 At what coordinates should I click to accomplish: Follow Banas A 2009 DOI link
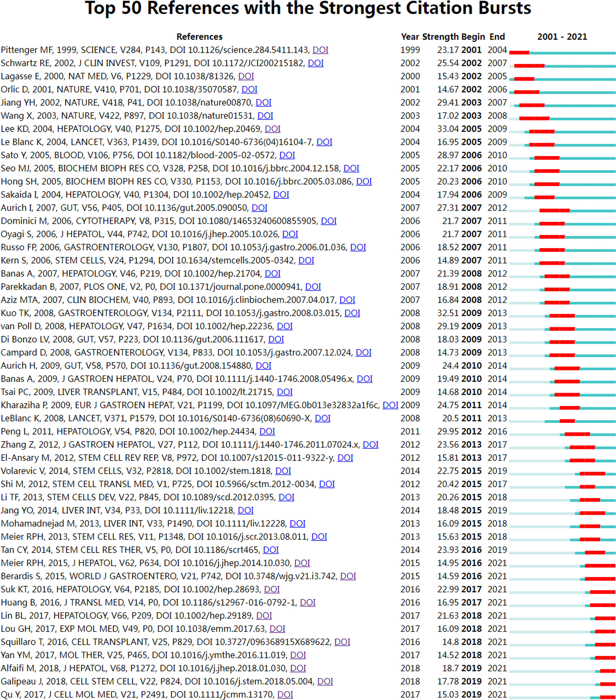pos(364,379)
